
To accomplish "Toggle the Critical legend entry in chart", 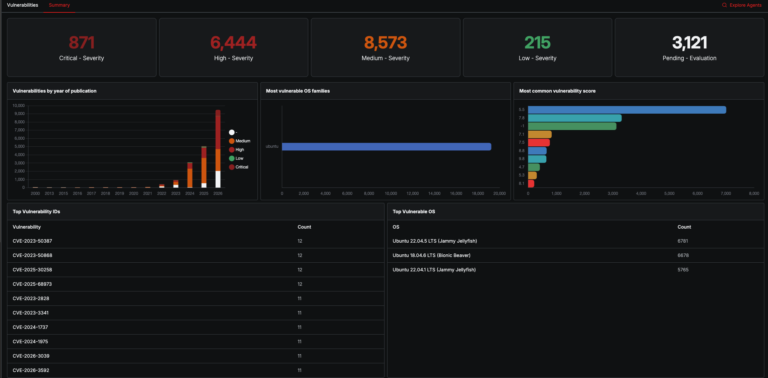I will 239,167.
